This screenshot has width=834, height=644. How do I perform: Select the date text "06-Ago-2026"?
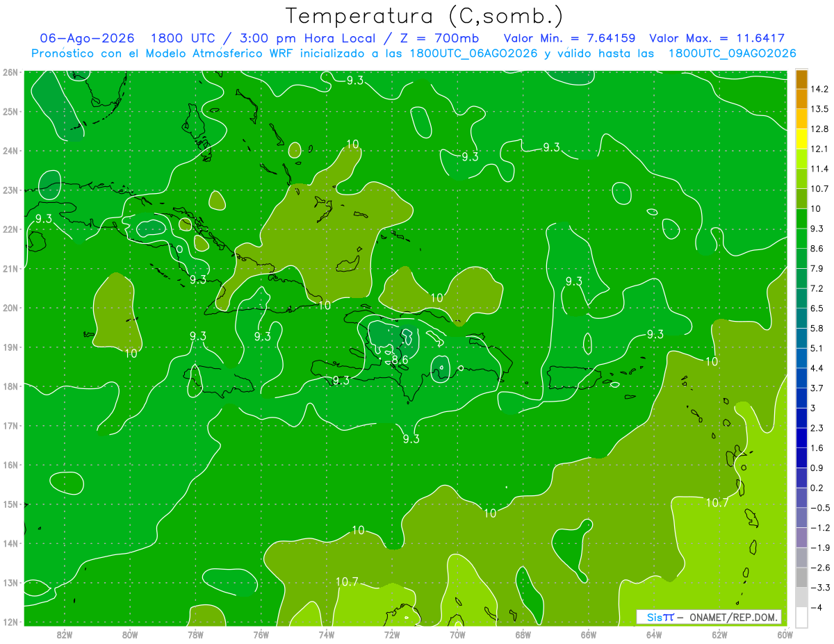(x=86, y=38)
